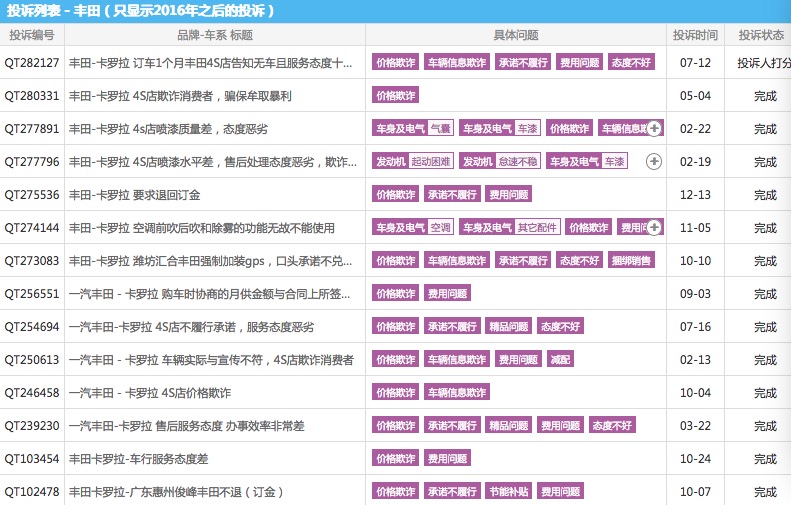Click 减配 tag in the QT250613 row

[560, 359]
